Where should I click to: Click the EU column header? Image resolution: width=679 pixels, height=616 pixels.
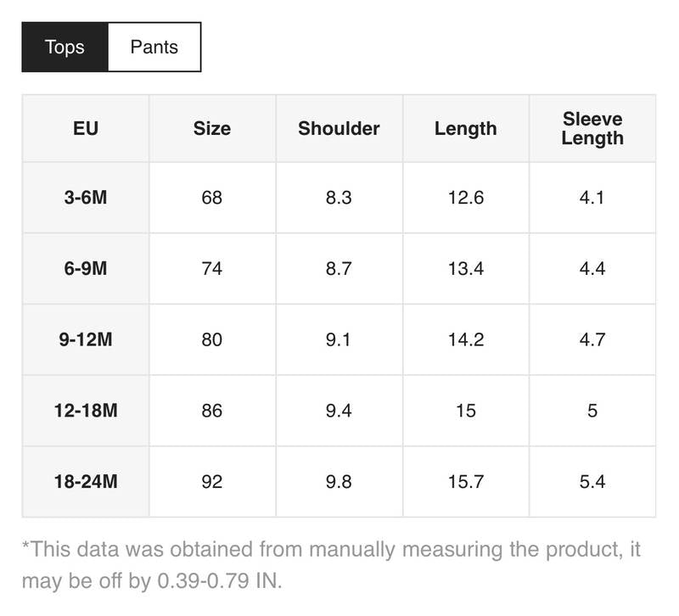[85, 129]
